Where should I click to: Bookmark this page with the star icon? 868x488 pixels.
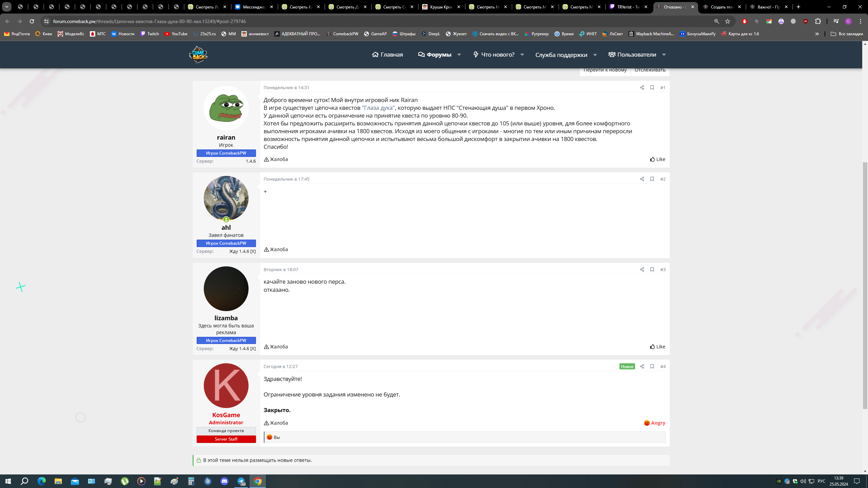coord(728,21)
